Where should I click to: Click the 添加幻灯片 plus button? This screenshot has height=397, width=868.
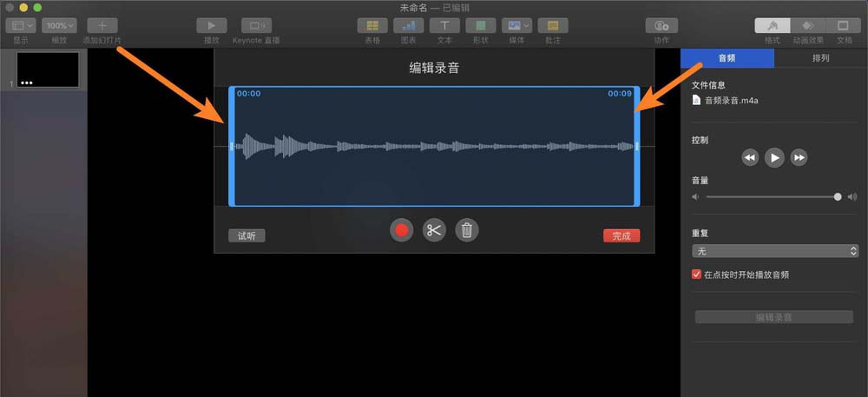[102, 25]
